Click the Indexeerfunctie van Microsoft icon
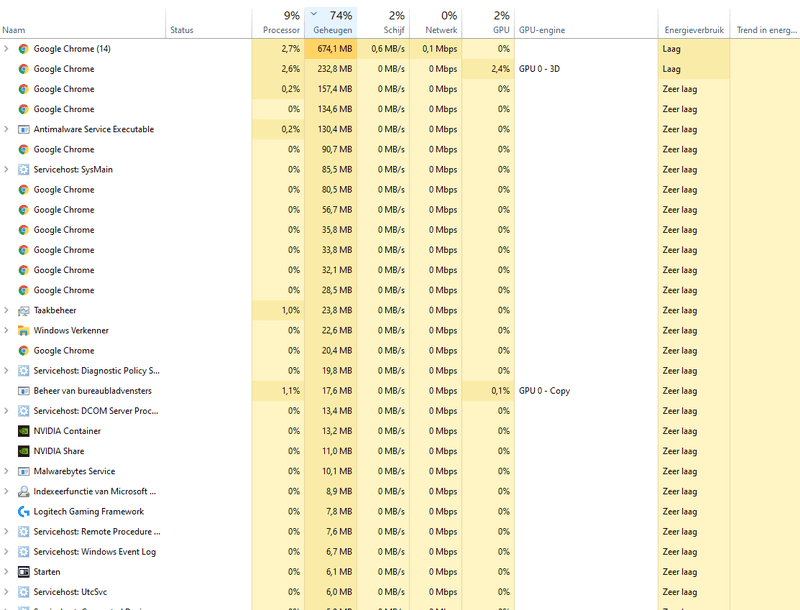 click(23, 492)
